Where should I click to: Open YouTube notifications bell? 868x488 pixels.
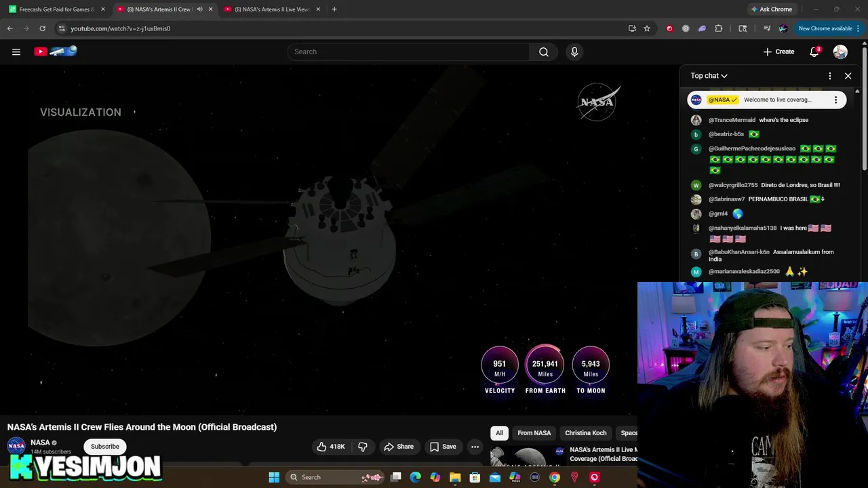point(814,52)
